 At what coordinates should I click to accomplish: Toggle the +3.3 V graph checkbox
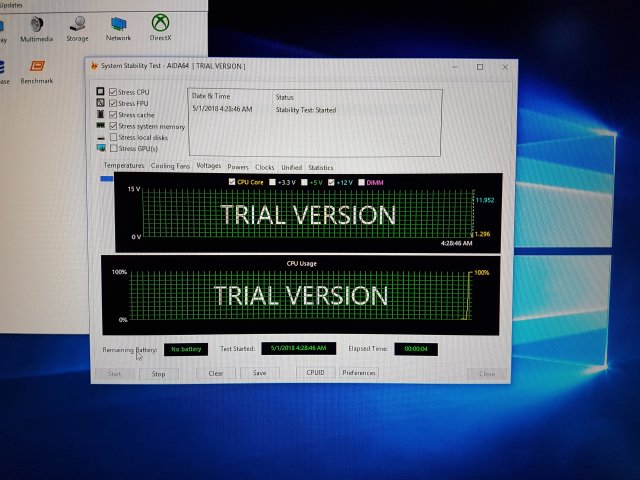point(273,182)
